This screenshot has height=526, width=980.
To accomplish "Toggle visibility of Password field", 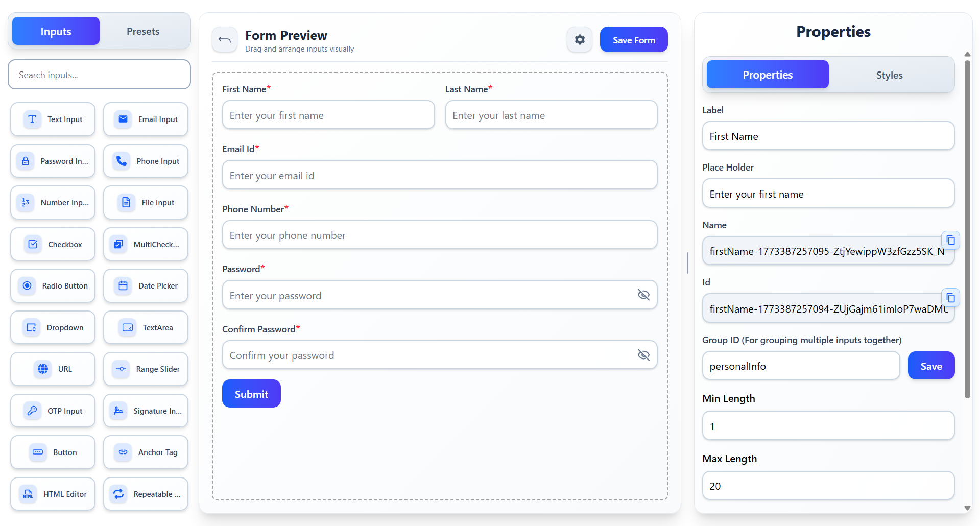I will pyautogui.click(x=643, y=295).
